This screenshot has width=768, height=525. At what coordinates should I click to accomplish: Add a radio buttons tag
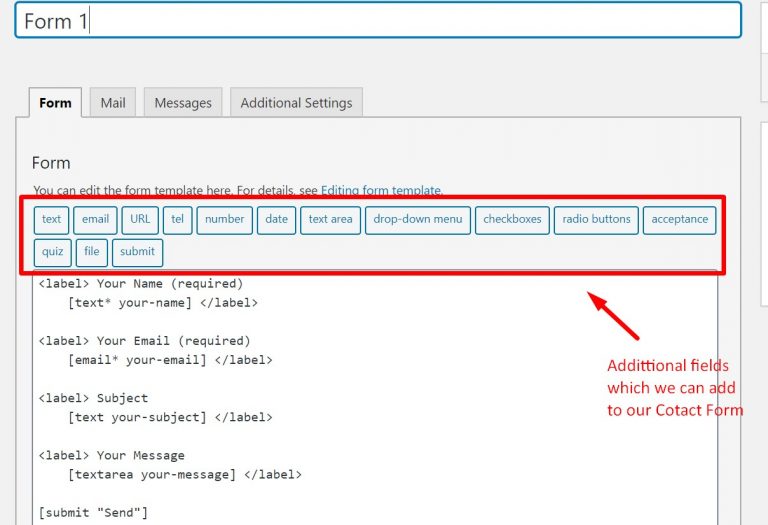pyautogui.click(x=596, y=220)
